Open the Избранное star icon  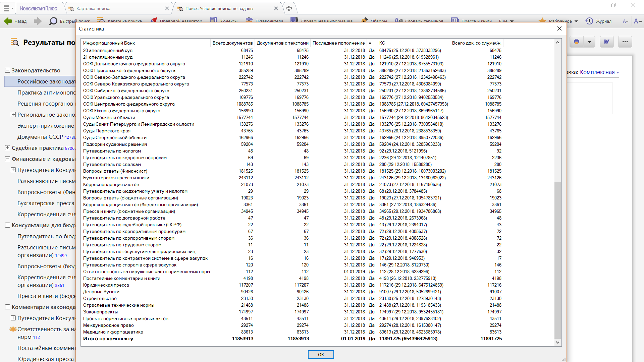[x=542, y=21]
